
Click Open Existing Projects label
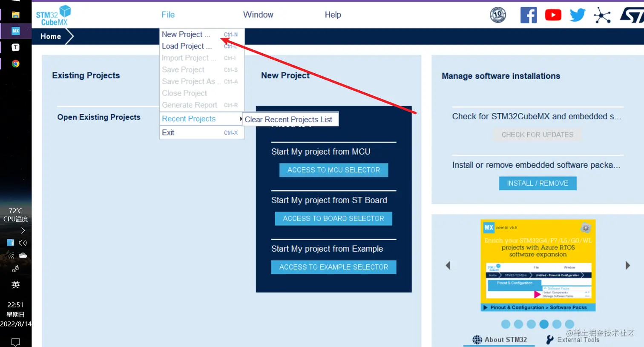99,117
